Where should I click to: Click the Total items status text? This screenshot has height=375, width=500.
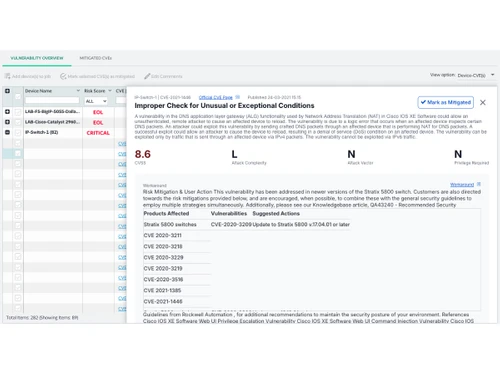pyautogui.click(x=42, y=318)
